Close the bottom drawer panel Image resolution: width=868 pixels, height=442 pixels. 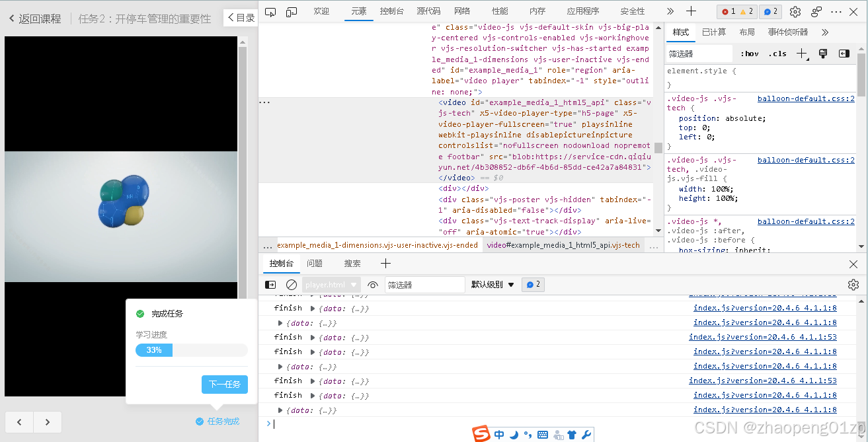click(x=853, y=264)
